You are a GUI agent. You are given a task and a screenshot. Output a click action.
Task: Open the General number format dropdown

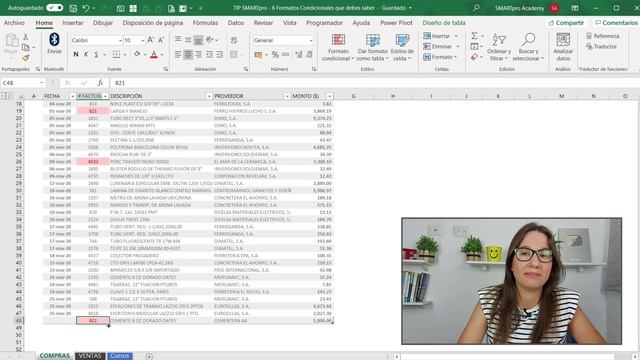(x=311, y=40)
